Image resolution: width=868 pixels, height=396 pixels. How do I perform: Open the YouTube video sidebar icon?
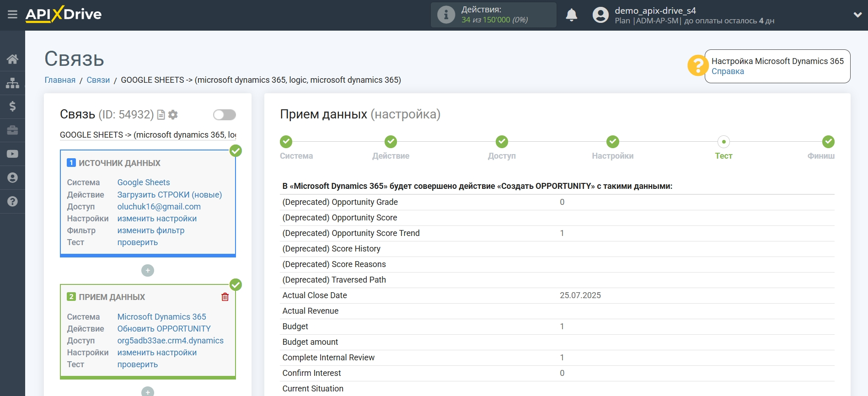tap(12, 154)
